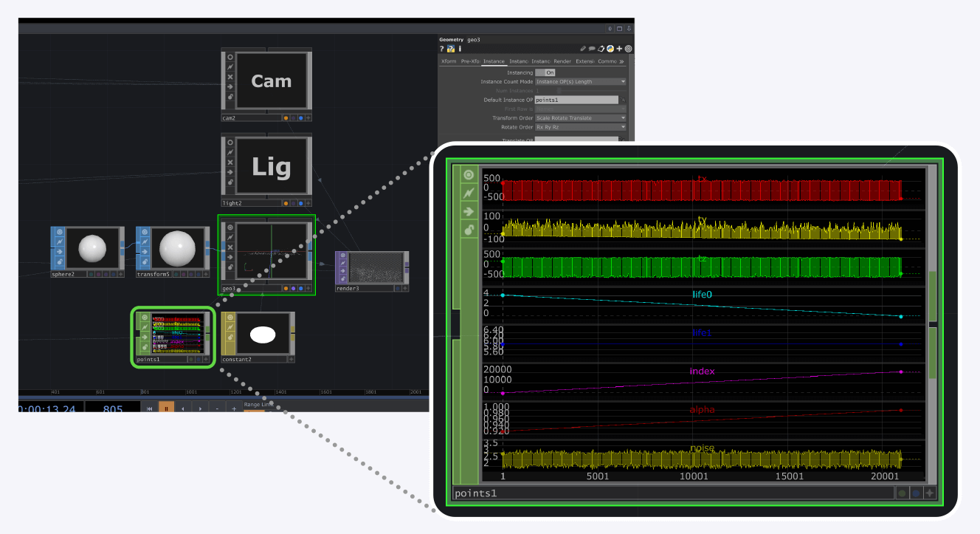Jump to timeline start

(x=150, y=408)
